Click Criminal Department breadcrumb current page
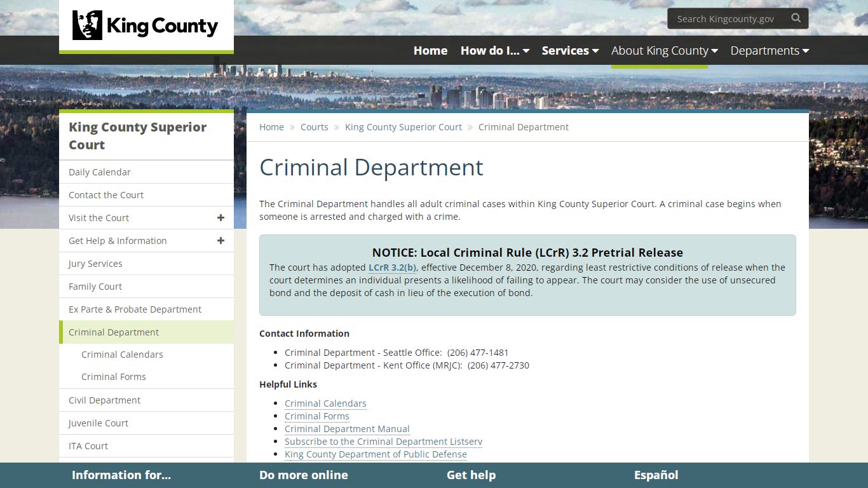Image resolution: width=868 pixels, height=488 pixels. (x=524, y=127)
